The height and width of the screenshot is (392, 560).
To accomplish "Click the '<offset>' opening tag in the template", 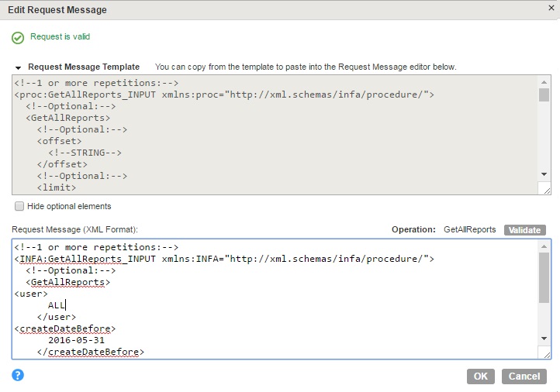I will (59, 141).
